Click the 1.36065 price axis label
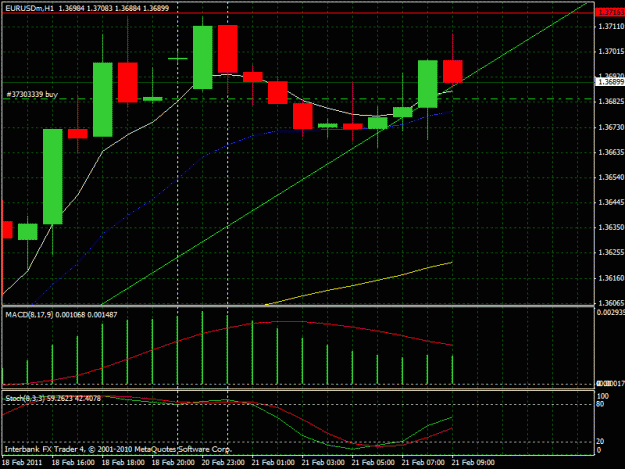The image size is (625, 469). (x=611, y=303)
